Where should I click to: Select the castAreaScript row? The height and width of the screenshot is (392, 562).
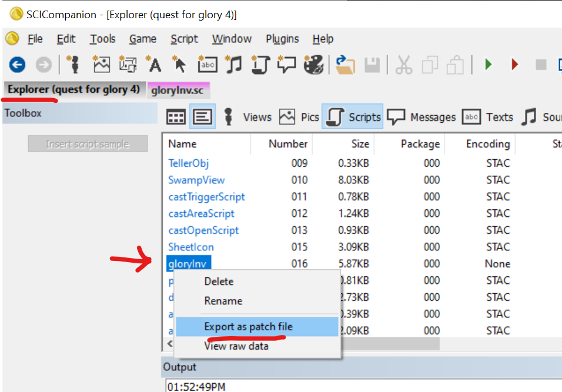point(201,213)
